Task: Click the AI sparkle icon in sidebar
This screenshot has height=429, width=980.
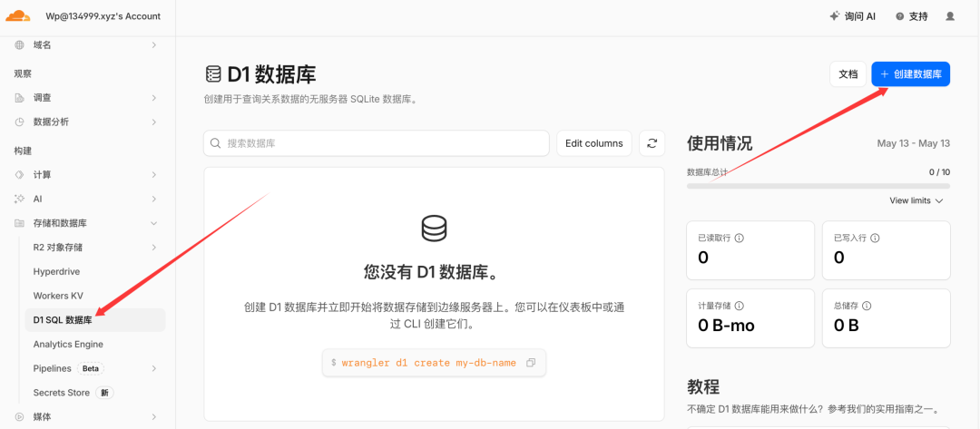Action: [x=19, y=199]
